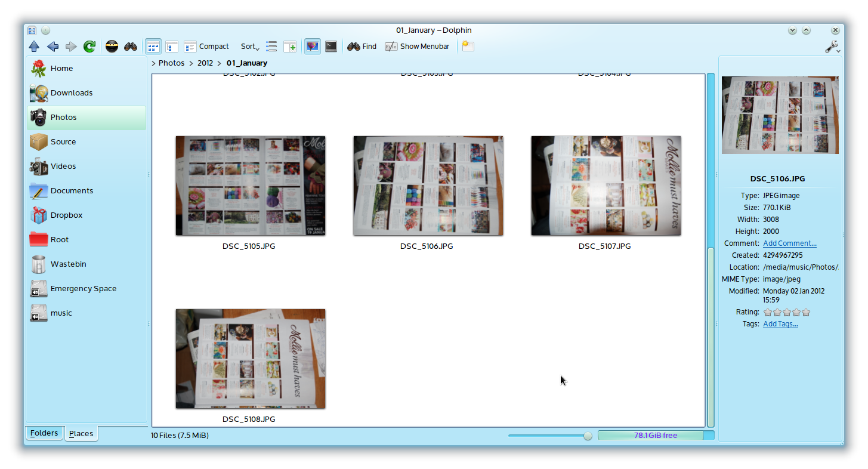This screenshot has width=868, height=469.
Task: Select the DSC_5106.JPG thumbnail
Action: tap(428, 186)
